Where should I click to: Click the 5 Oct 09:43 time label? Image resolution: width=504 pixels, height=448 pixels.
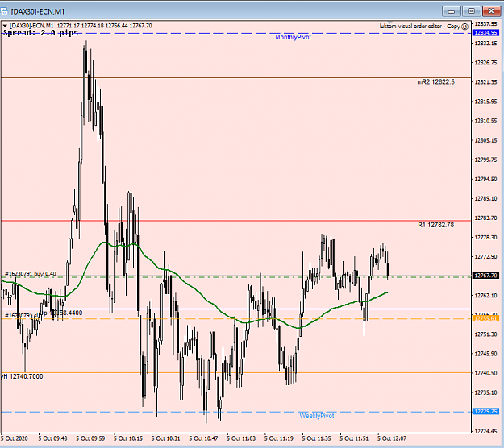(x=52, y=438)
